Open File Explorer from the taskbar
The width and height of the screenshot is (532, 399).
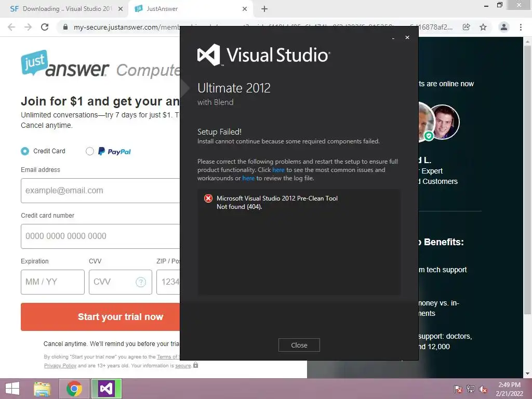pyautogui.click(x=42, y=389)
